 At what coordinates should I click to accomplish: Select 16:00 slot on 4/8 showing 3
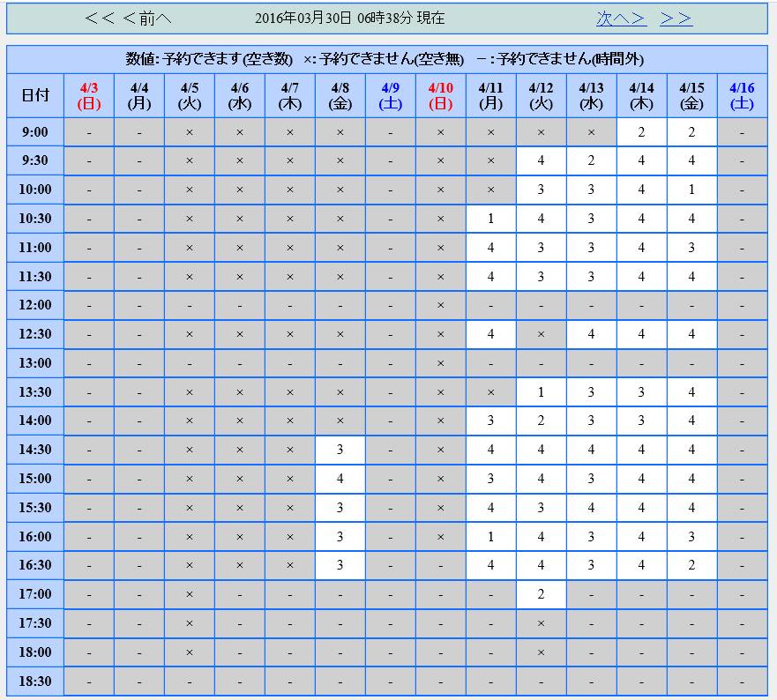[x=340, y=537]
